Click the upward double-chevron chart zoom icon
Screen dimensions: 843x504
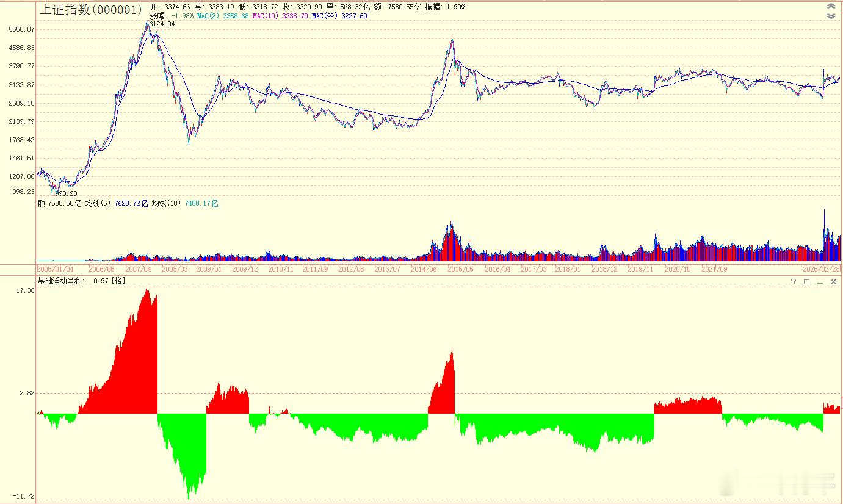831,7
